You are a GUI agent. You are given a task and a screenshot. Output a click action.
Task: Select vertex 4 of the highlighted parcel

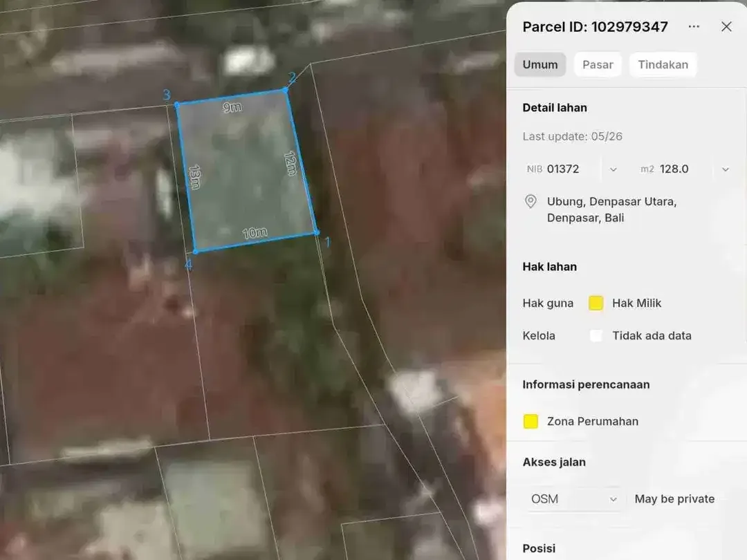(x=195, y=252)
